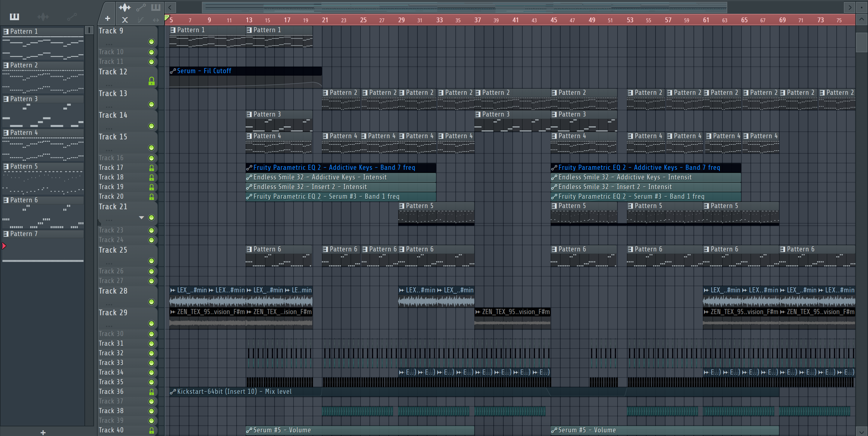Click the lock icon on Track 36
This screenshot has width=868, height=436.
[152, 392]
